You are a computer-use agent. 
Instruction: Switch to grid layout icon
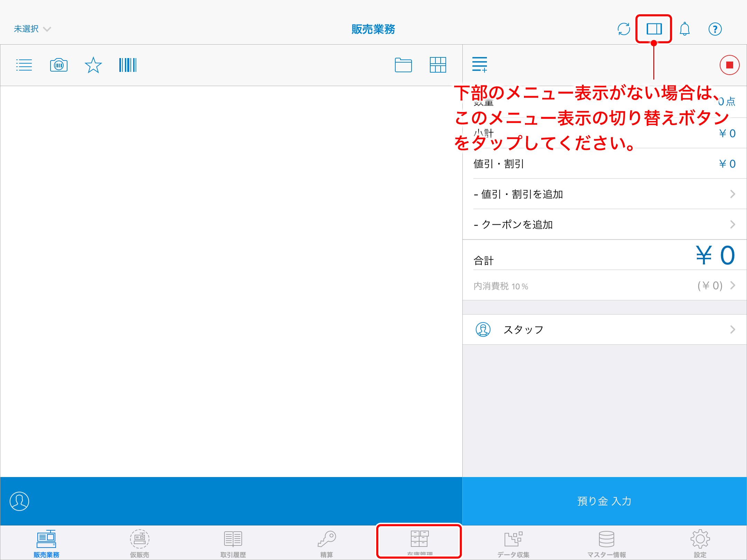pos(438,65)
